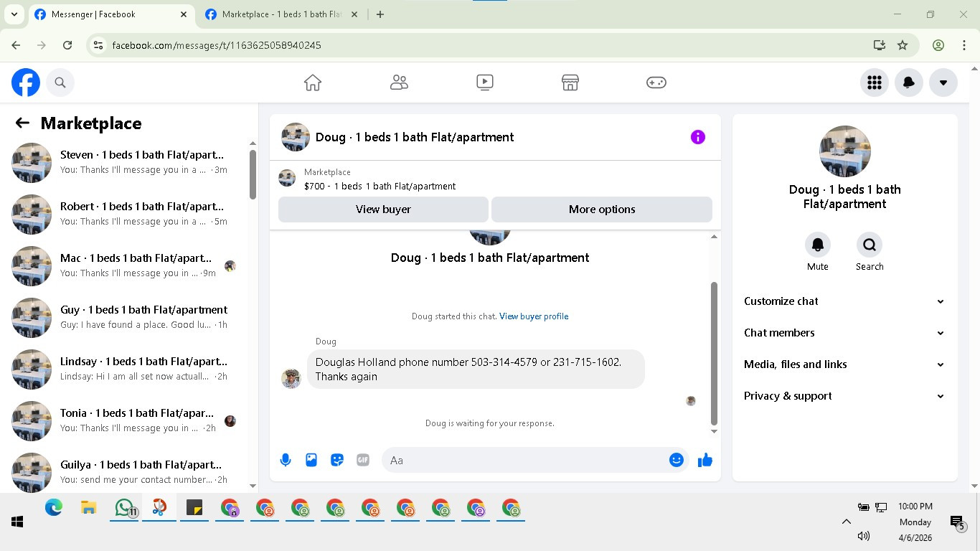Bookmark this page with star icon
Image resolution: width=980 pixels, height=551 pixels.
(x=903, y=45)
